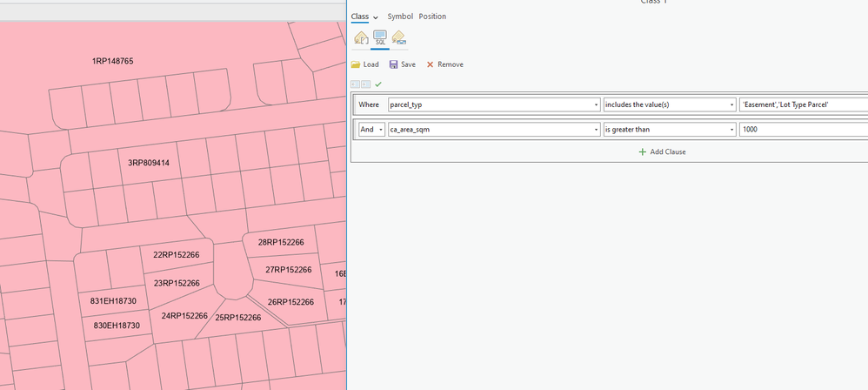Click the 3RP809414 parcel label on map
868x390 pixels.
tap(149, 163)
